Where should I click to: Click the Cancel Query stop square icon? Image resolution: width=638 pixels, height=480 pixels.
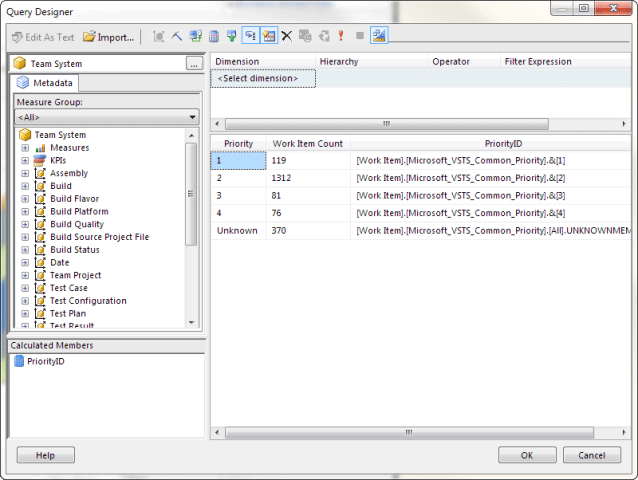(x=360, y=36)
